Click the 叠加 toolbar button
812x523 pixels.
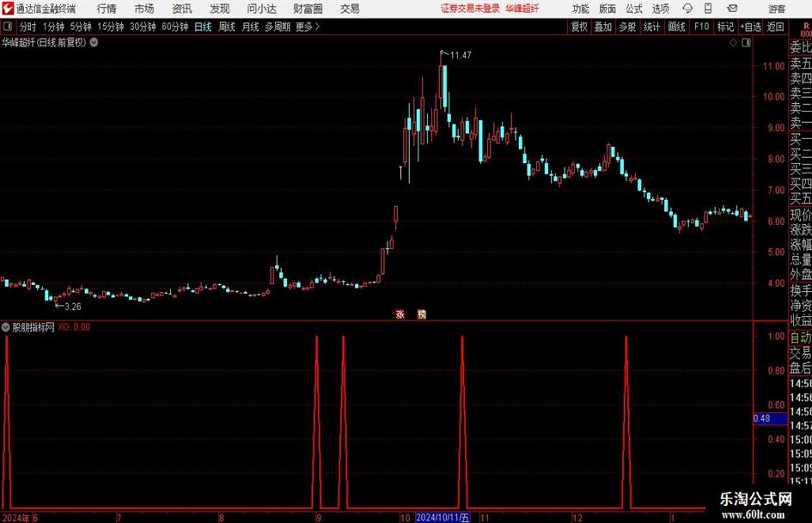(x=603, y=27)
